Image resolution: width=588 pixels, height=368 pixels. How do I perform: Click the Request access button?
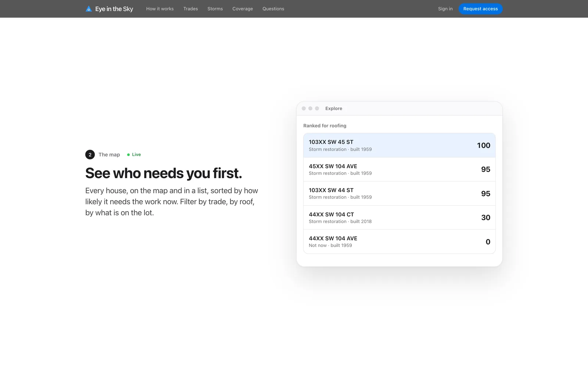480,9
